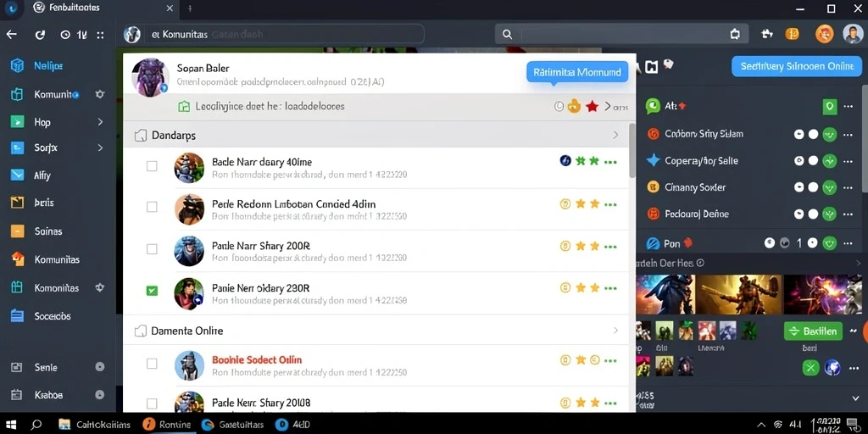Viewport: 868px width, 434px height.
Task: Click the coin icon on Panle Narr Shary 200R row
Action: (x=565, y=247)
